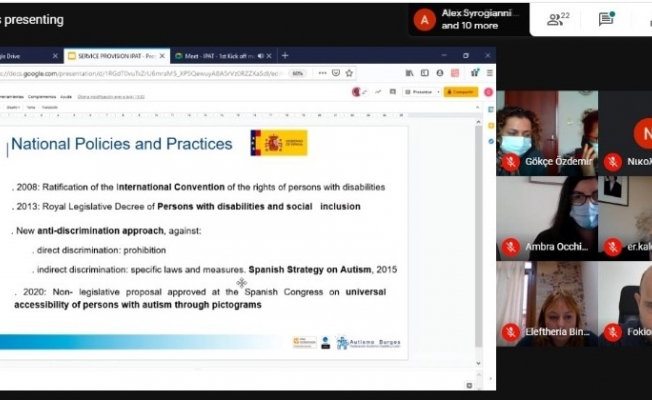Screen dimensions: 652x400
Task: Click the yellow Compartir button
Action: 460,91
